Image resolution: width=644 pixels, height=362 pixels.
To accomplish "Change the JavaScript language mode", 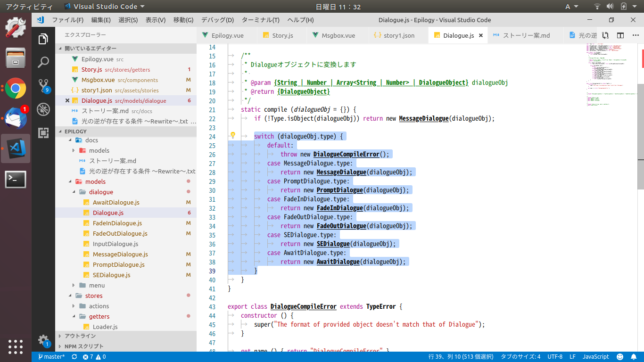I will tap(595, 357).
